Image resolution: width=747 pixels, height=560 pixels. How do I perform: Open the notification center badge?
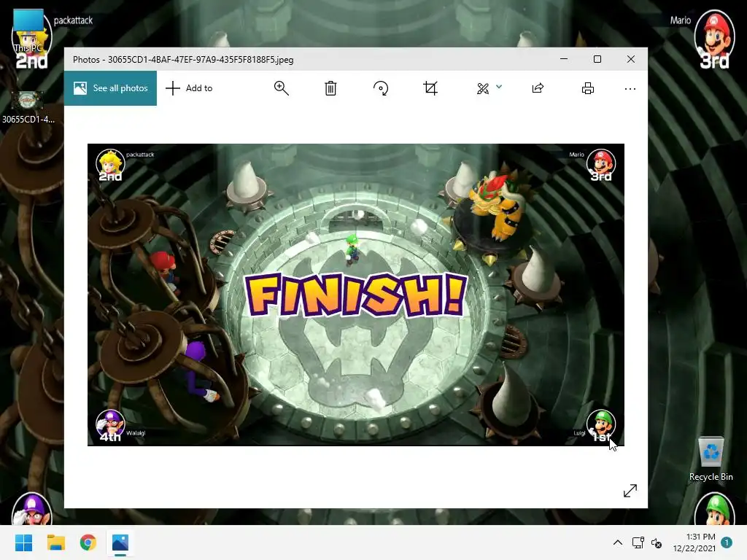[x=726, y=542]
